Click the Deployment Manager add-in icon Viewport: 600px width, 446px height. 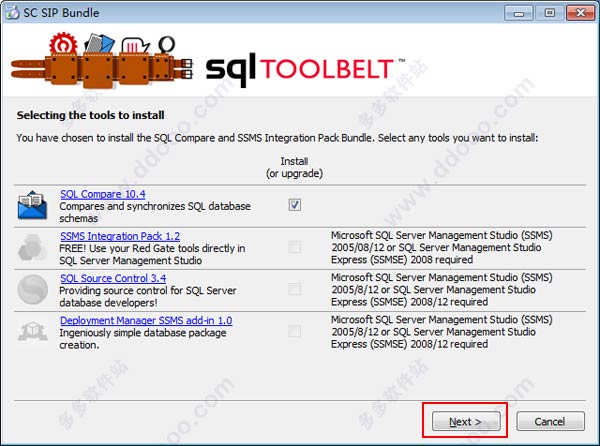click(x=33, y=331)
